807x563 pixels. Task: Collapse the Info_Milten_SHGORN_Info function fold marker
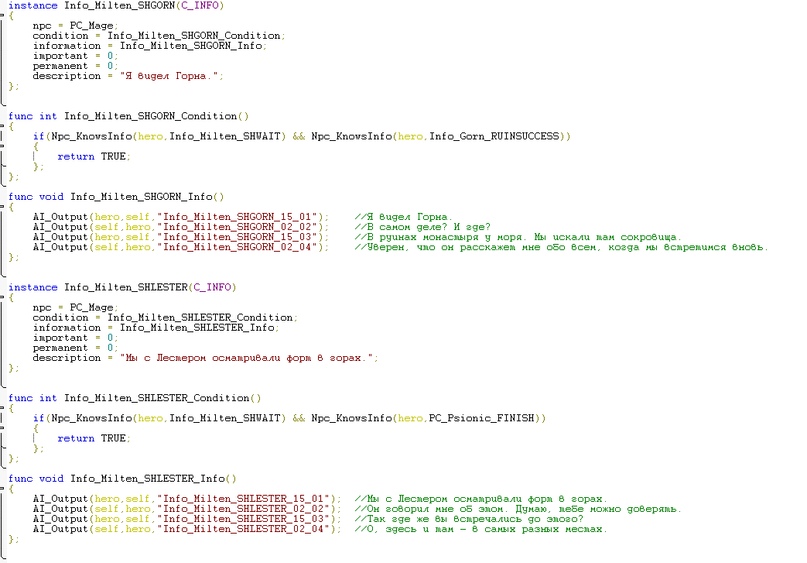coord(4,207)
